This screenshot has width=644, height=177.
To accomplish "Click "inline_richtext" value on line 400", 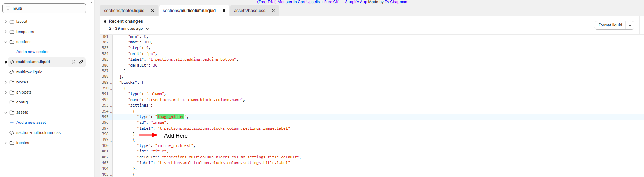I will [x=174, y=145].
